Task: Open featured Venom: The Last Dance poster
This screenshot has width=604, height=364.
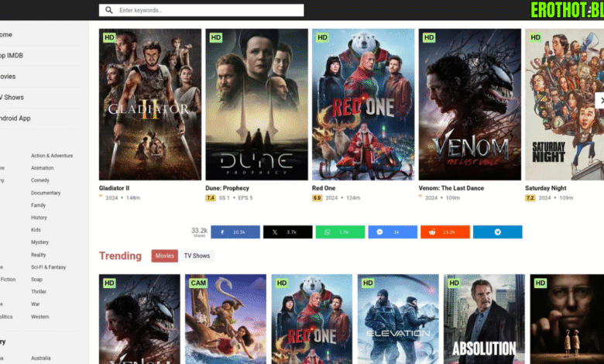Action: pyautogui.click(x=470, y=105)
